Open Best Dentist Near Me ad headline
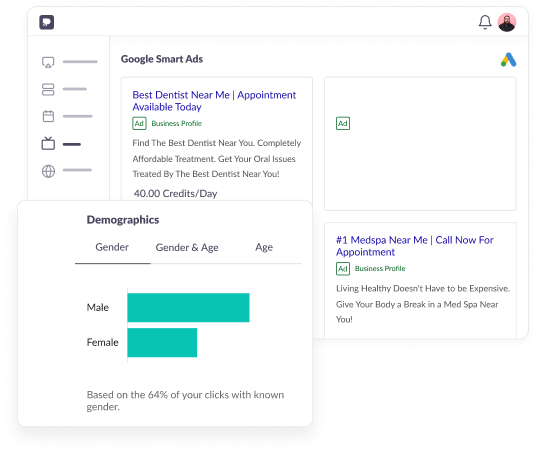This screenshot has height=453, width=538. pyautogui.click(x=214, y=101)
